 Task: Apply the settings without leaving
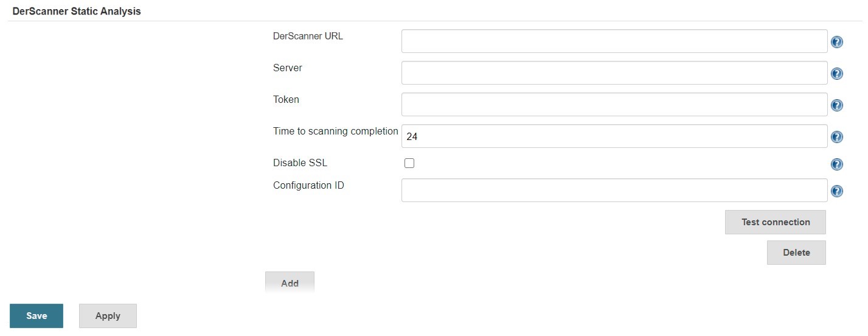click(108, 316)
